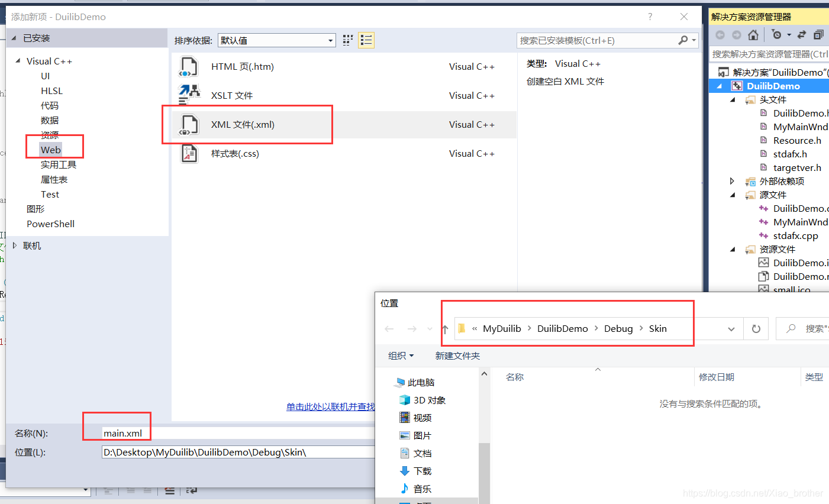Click Forward arrow in Solution Explorer toolbar
The height and width of the screenshot is (504, 829).
(x=736, y=35)
